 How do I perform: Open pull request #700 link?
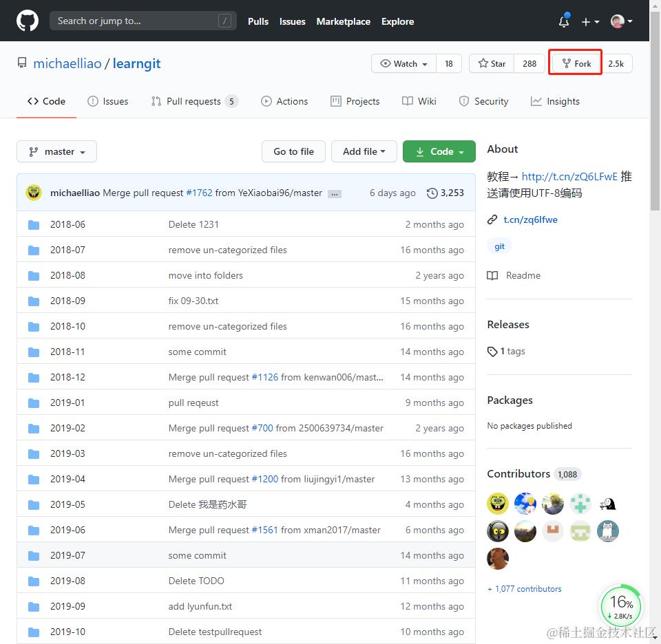262,429
